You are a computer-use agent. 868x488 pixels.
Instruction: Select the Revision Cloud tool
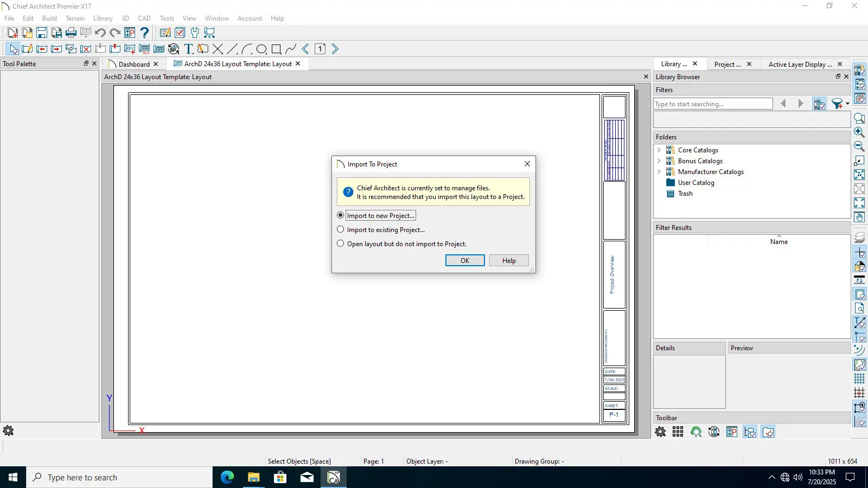[x=203, y=49]
